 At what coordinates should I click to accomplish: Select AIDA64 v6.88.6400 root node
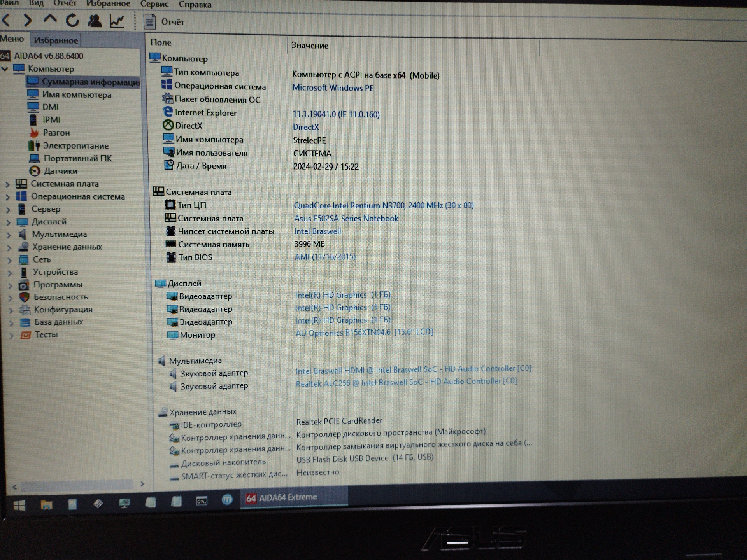(49, 56)
